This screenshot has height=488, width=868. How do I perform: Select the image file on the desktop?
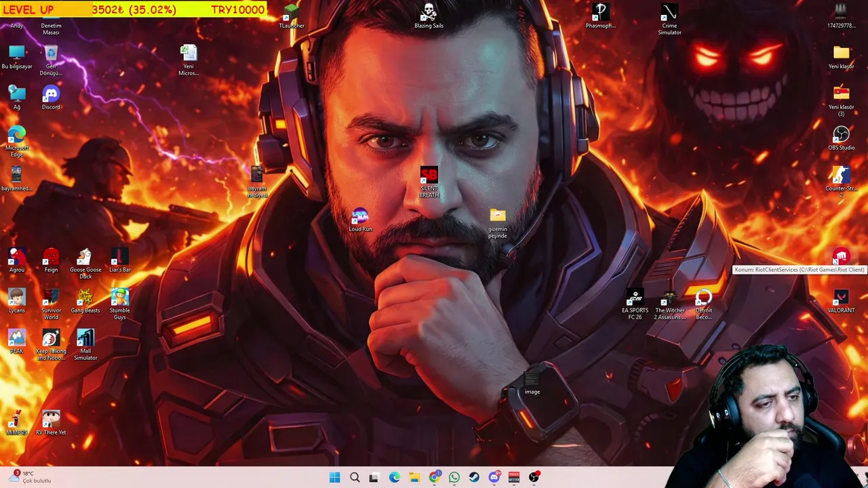532,383
